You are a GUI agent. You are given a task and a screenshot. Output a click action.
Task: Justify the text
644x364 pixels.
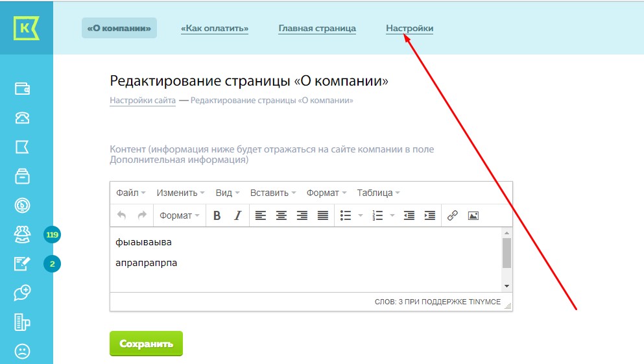[x=323, y=215]
